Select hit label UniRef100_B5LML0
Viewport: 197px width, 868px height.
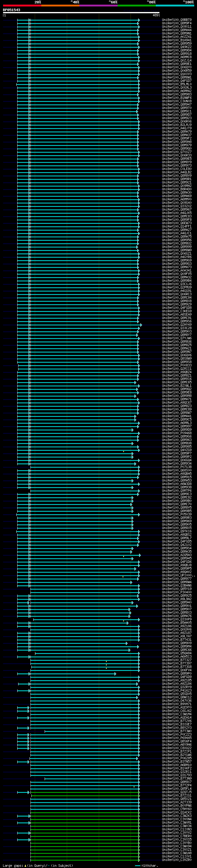(x=177, y=84)
